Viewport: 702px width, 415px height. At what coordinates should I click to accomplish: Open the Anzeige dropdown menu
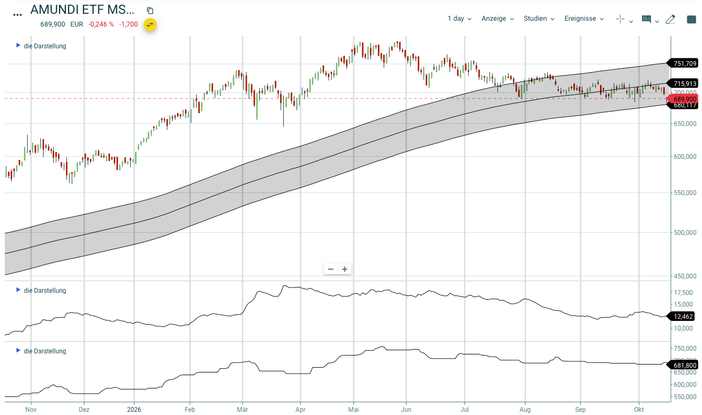497,18
